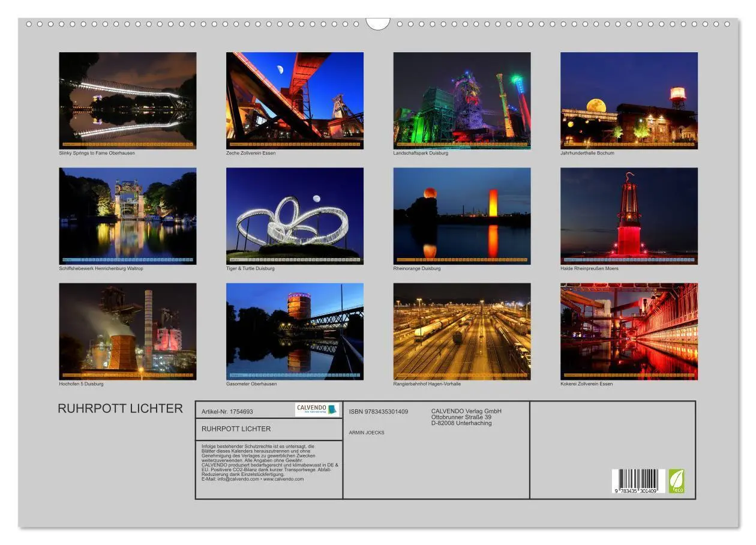Click the caption Landschaftspark Duisburg
The width and height of the screenshot is (756, 545).
(421, 153)
